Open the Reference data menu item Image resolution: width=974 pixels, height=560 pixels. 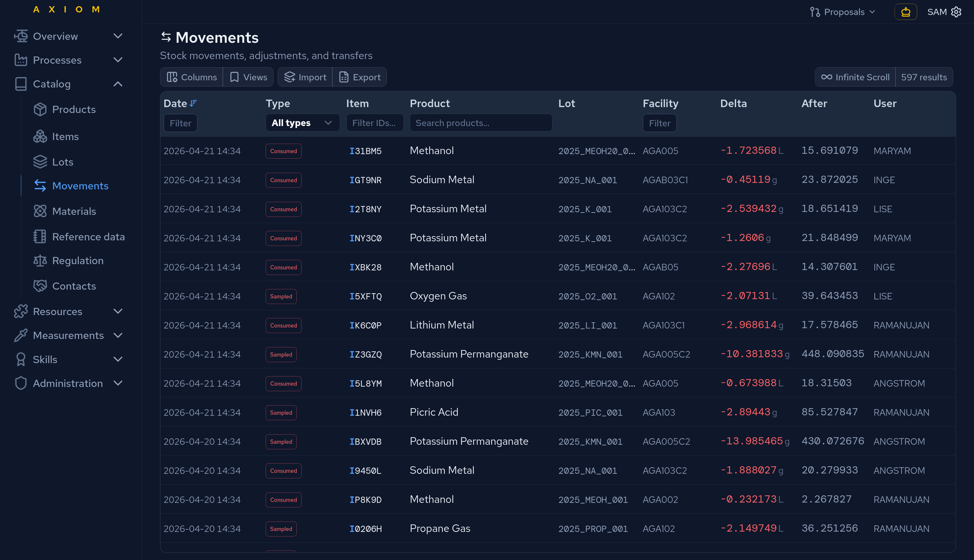tap(88, 236)
